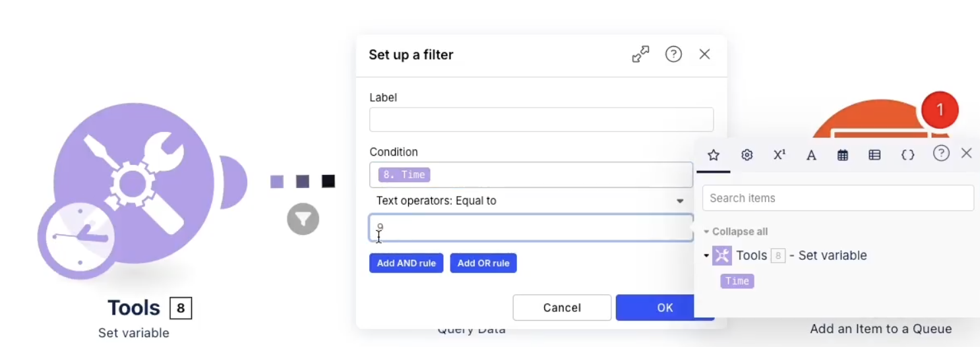Open Text operators: Equal to dropdown
Screen dimensions: 980x347
531,201
